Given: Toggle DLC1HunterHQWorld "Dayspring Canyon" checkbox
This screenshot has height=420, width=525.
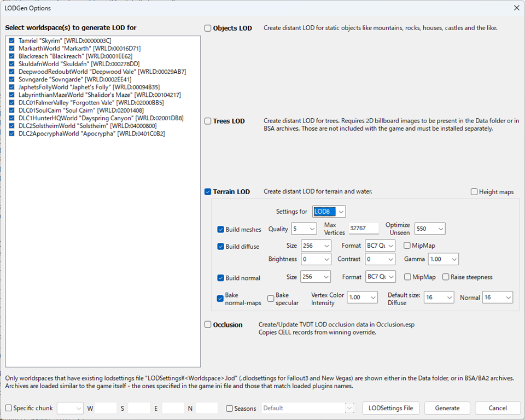Looking at the screenshot, I should point(11,118).
